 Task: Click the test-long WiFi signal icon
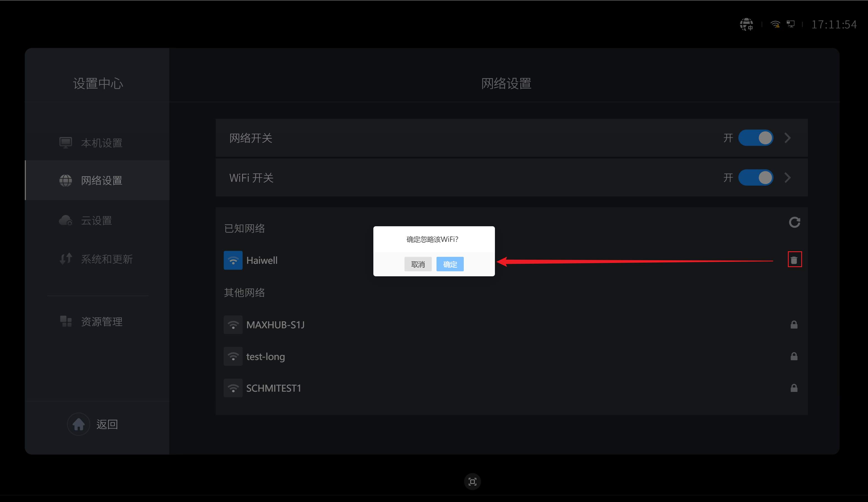point(233,356)
